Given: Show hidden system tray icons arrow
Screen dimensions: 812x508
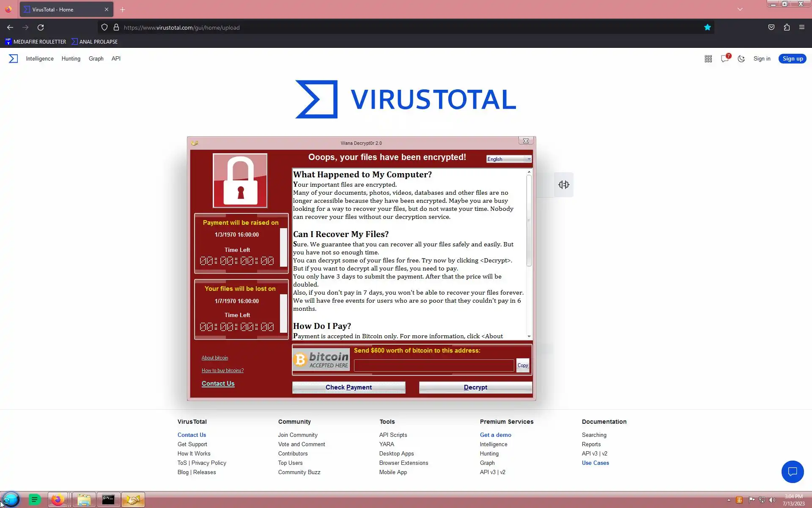Looking at the screenshot, I should point(729,500).
